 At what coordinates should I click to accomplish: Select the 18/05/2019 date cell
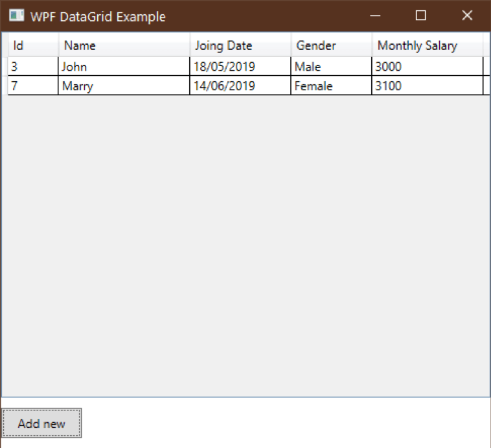tap(240, 67)
